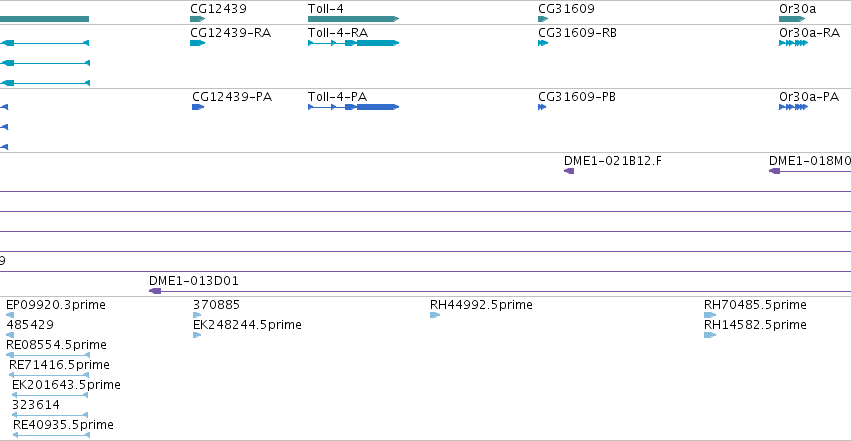Select the CG12439-PA protein label
This screenshot has height=441, width=851.
(x=232, y=97)
